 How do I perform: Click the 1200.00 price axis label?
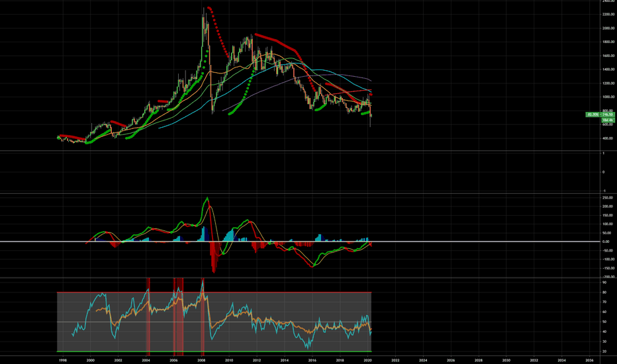608,83
